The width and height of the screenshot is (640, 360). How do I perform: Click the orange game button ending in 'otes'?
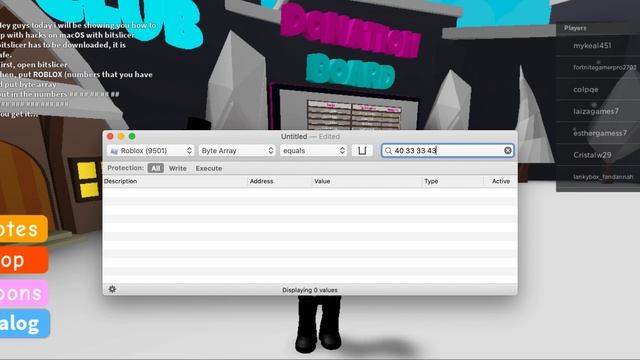(23, 229)
